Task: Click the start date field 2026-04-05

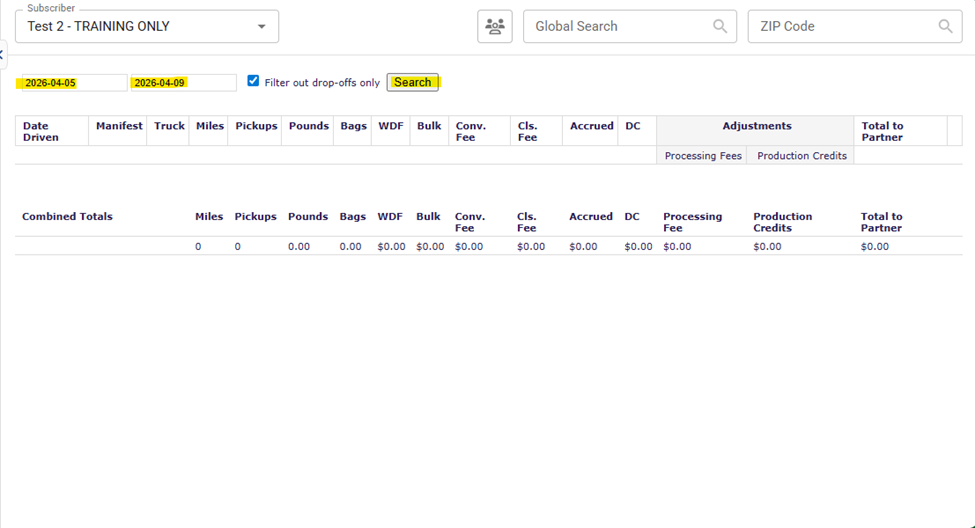Action: coord(70,83)
